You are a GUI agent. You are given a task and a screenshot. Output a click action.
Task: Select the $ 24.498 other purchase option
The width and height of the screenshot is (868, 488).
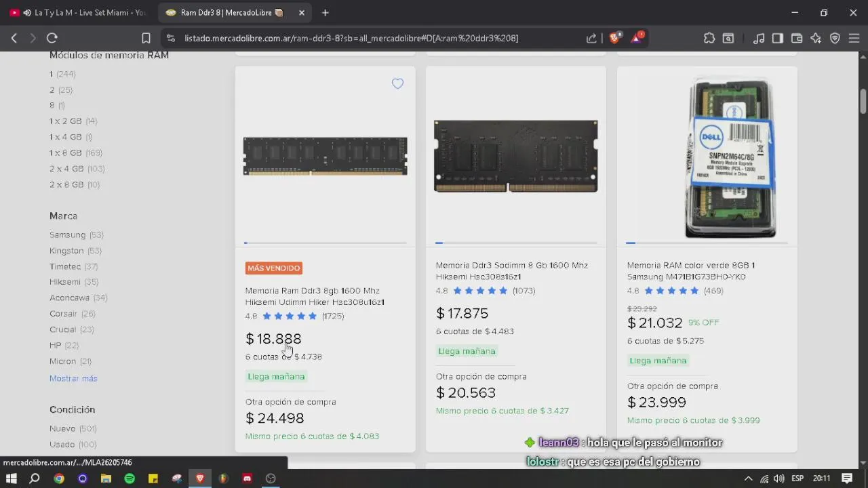coord(275,418)
